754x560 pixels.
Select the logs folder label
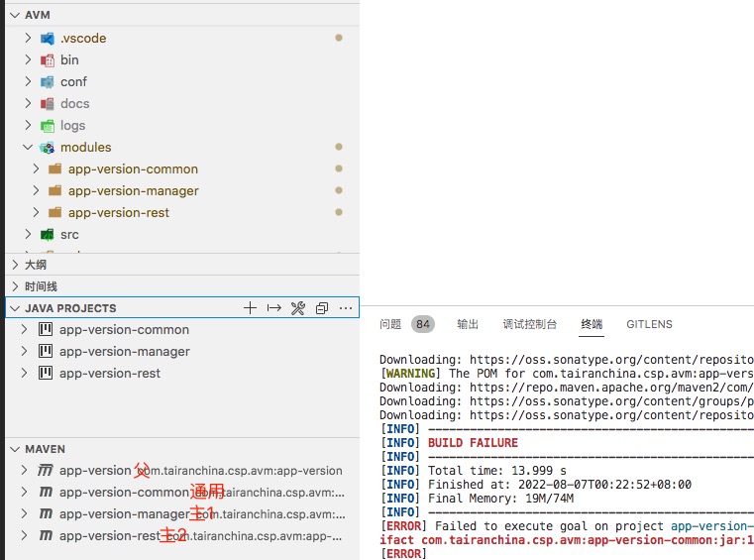coord(72,126)
